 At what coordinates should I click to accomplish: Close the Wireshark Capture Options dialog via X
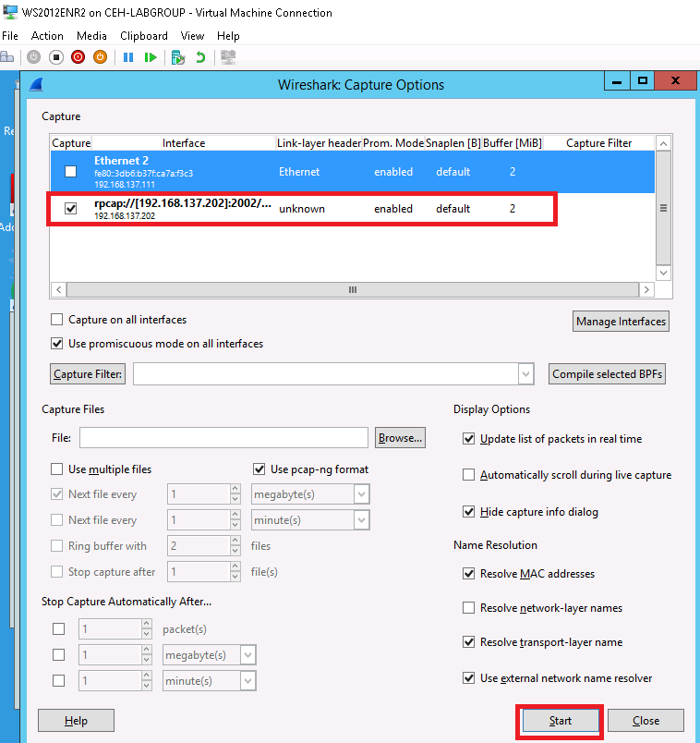click(675, 81)
